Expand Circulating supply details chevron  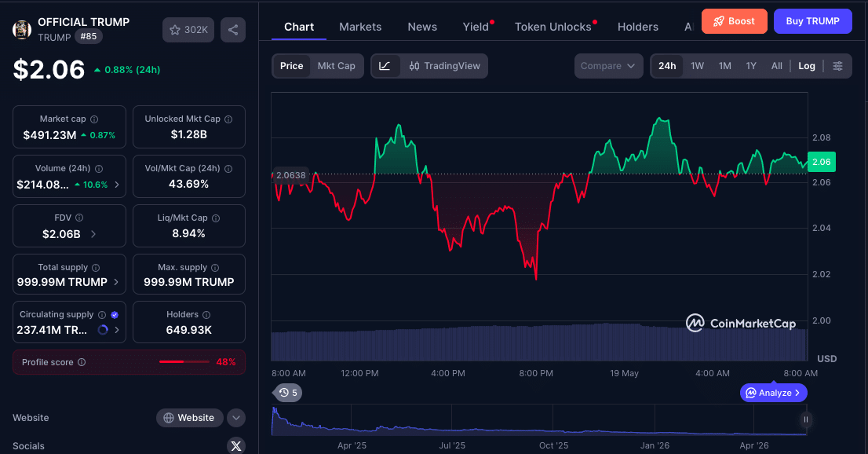click(x=117, y=330)
